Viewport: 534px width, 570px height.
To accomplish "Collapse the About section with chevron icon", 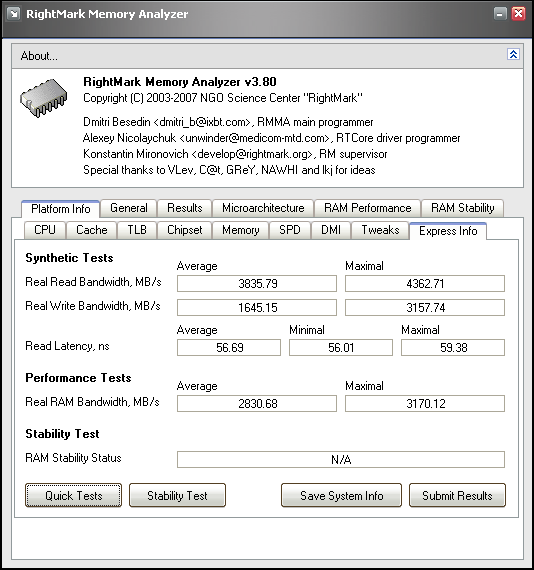I will tap(513, 55).
